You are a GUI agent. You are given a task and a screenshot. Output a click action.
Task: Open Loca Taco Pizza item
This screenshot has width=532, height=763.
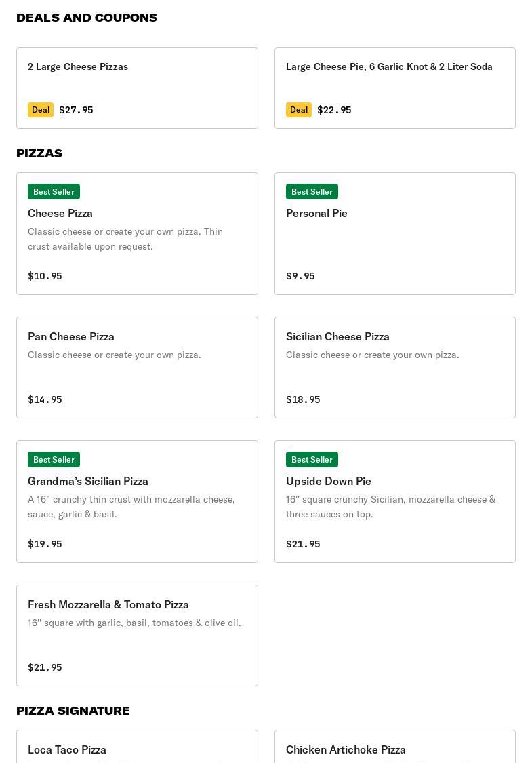tap(137, 747)
